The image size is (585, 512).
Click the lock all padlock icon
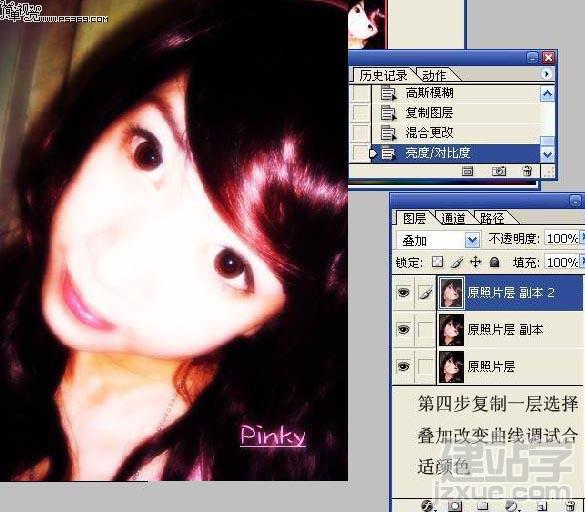pyautogui.click(x=495, y=262)
